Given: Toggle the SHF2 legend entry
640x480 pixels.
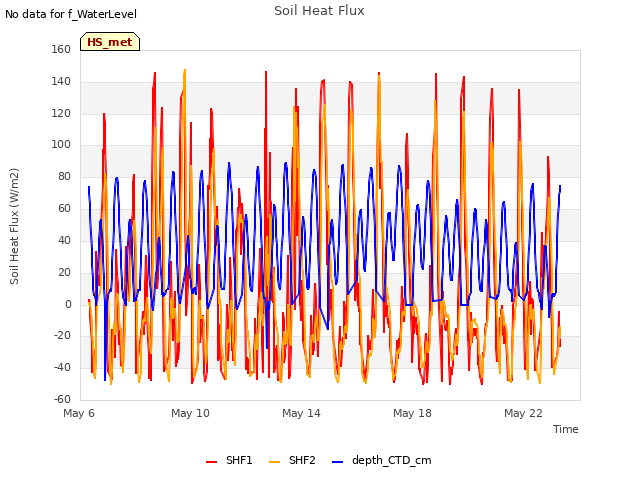Looking at the screenshot, I should coord(292,460).
